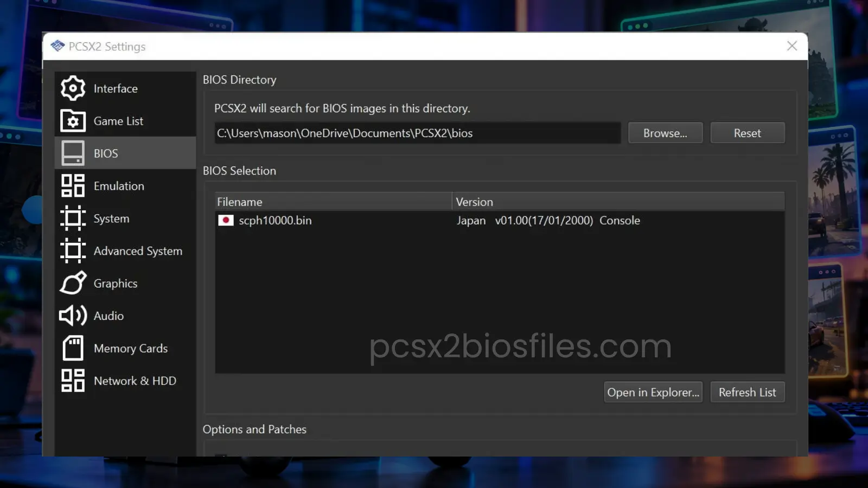
Task: Click the PCSX2 logo in title bar
Action: click(58, 46)
